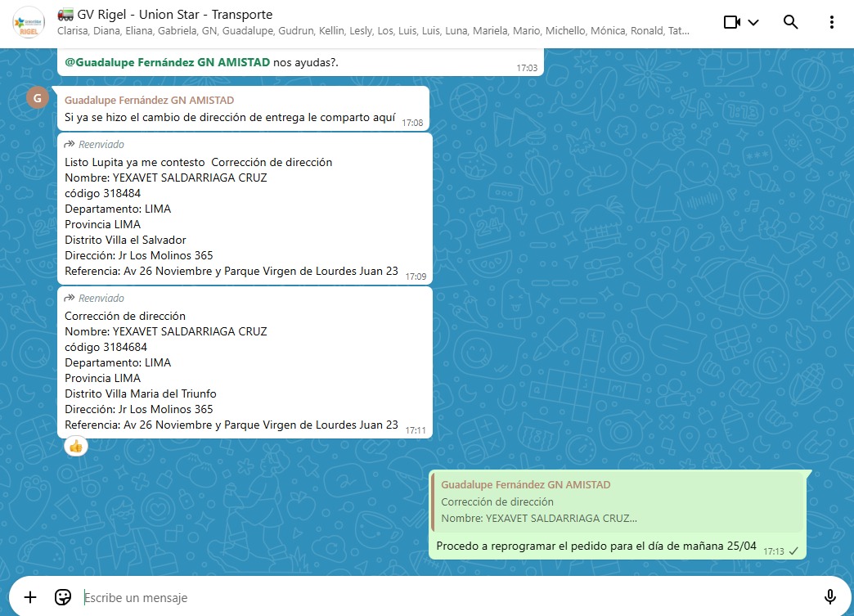Record a voice message with microphone
The height and width of the screenshot is (616, 854).
point(829,597)
